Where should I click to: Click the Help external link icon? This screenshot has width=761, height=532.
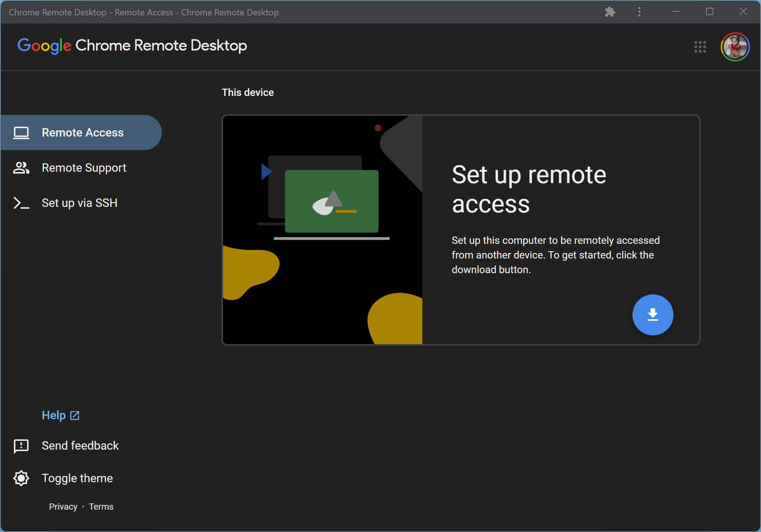[75, 416]
